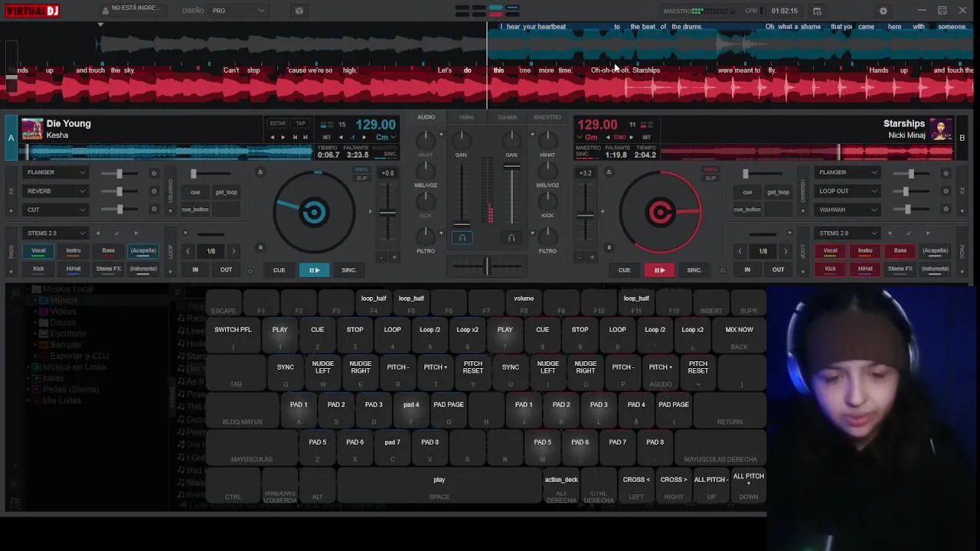Switch to AUDIO mixer tab
This screenshot has width=980, height=551.
tap(426, 117)
